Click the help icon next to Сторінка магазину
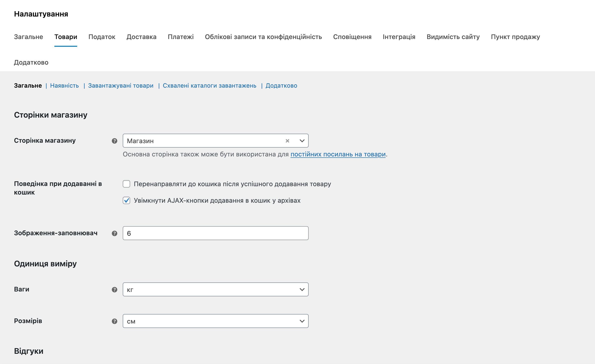 point(114,140)
